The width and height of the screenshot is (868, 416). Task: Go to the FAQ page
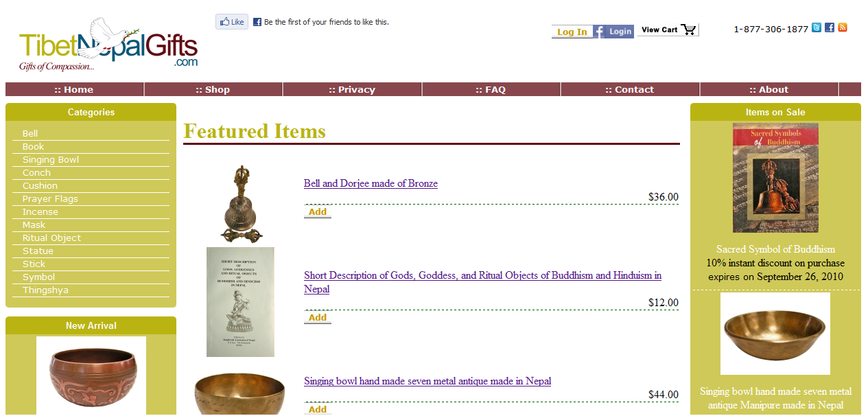491,89
